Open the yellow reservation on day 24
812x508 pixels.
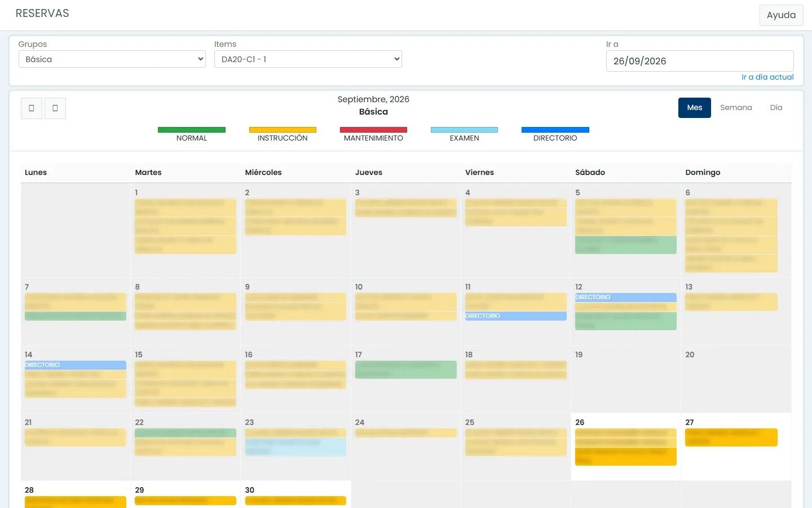click(405, 433)
